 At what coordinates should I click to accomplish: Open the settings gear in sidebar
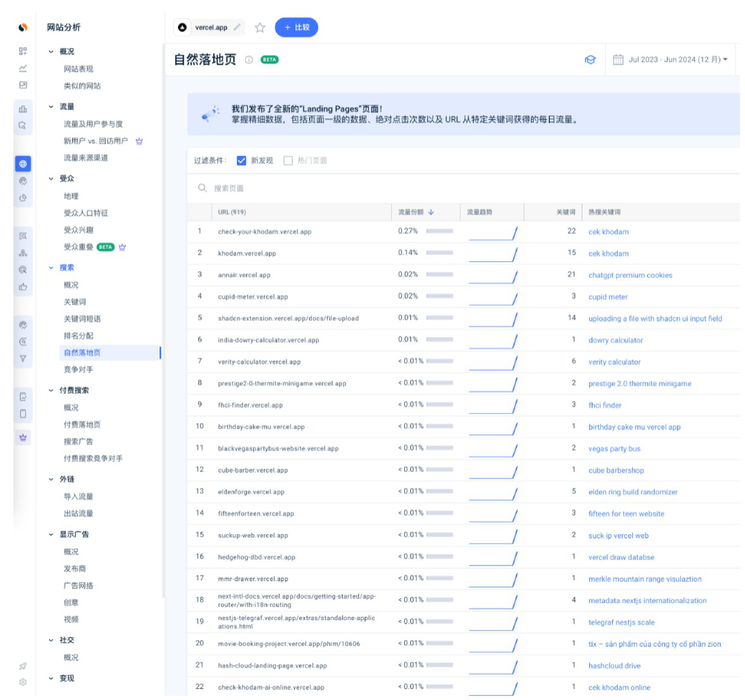point(23,682)
